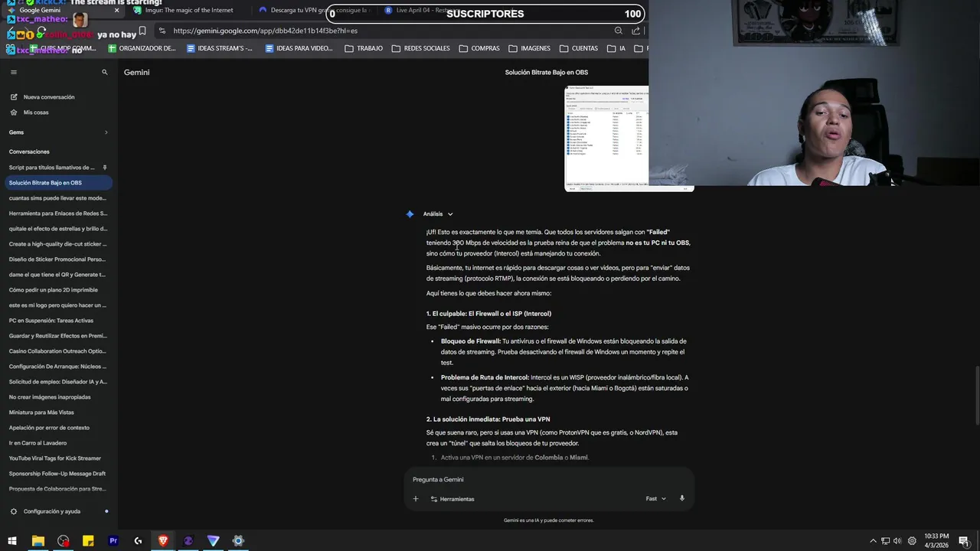Click the pin icon on Script para títulos row
The image size is (980, 551).
pos(105,168)
